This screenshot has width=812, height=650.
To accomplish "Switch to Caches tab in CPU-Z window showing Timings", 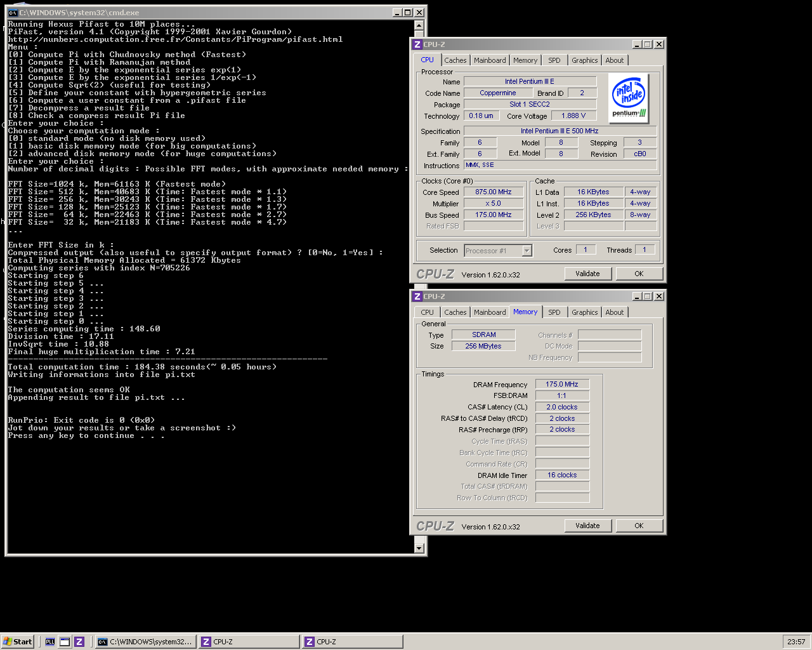I will click(455, 312).
